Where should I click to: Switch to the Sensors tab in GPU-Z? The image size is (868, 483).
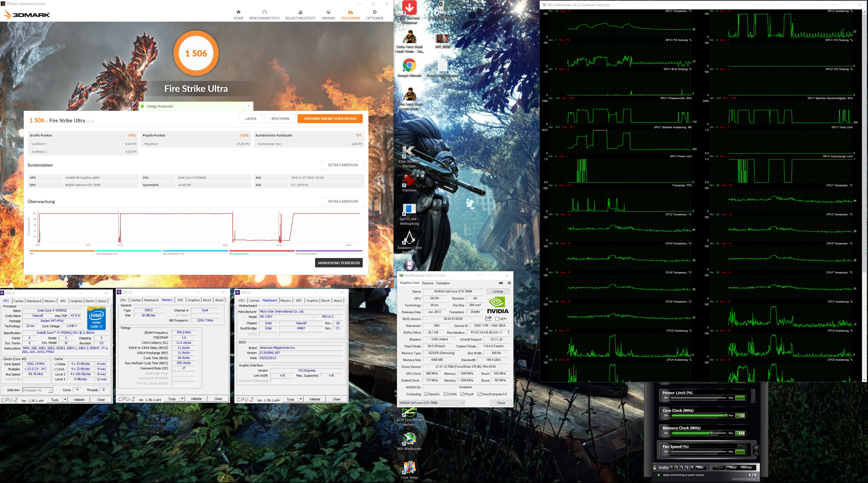pyautogui.click(x=427, y=283)
